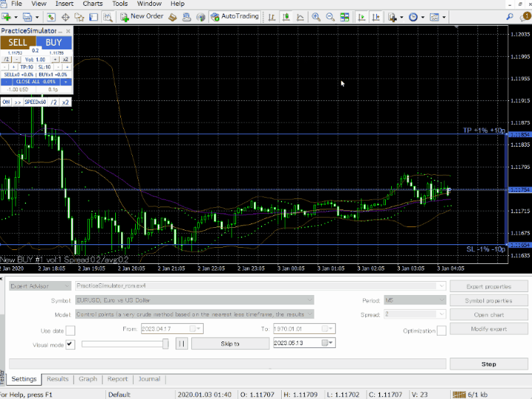Toggle the Strategy Tester magnifier icon
The image size is (532, 399).
(108, 17)
